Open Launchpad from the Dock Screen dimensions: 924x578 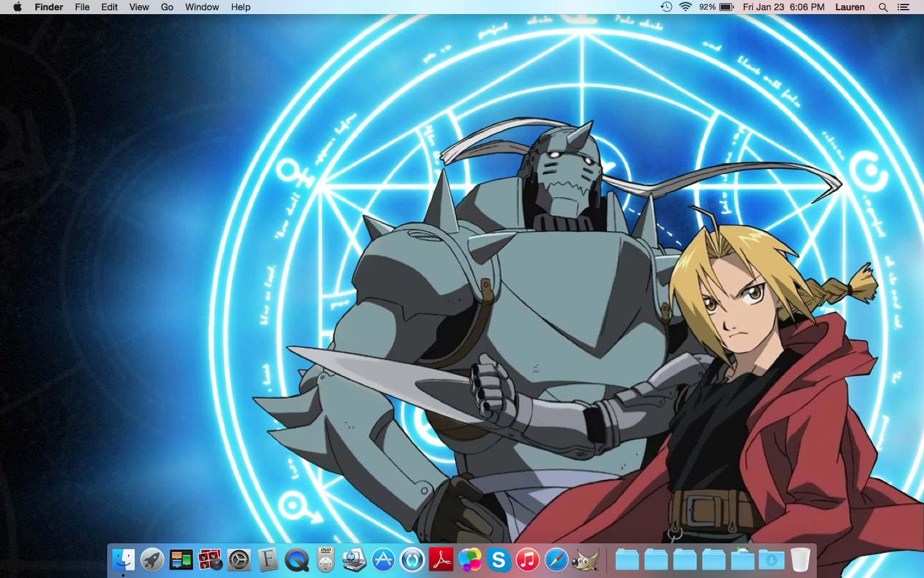coord(152,560)
